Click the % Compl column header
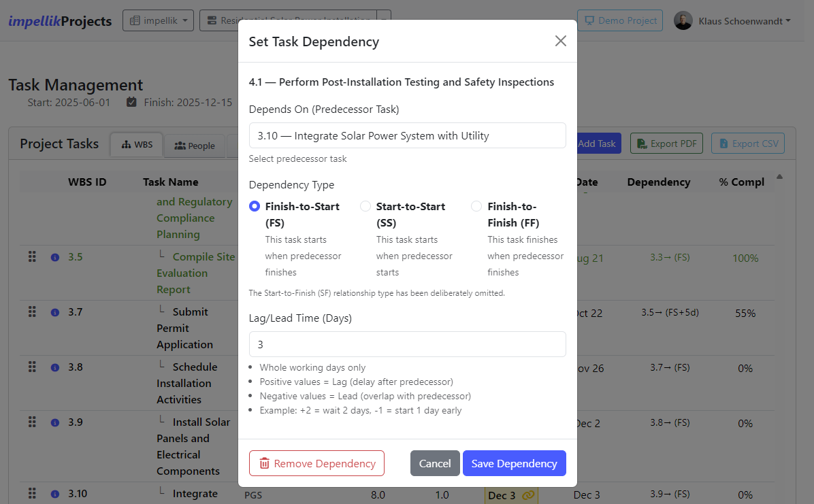 click(741, 182)
